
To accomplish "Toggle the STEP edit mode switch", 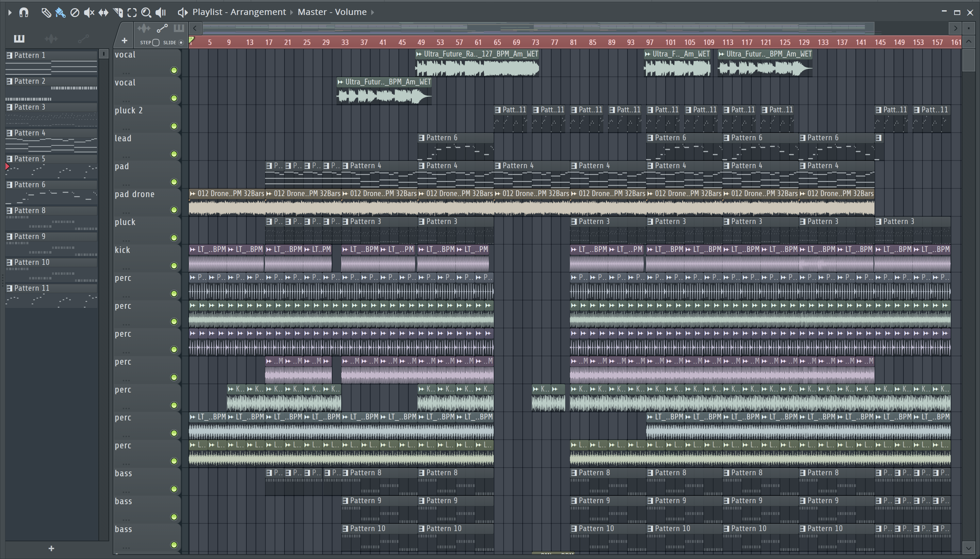I will pos(156,43).
